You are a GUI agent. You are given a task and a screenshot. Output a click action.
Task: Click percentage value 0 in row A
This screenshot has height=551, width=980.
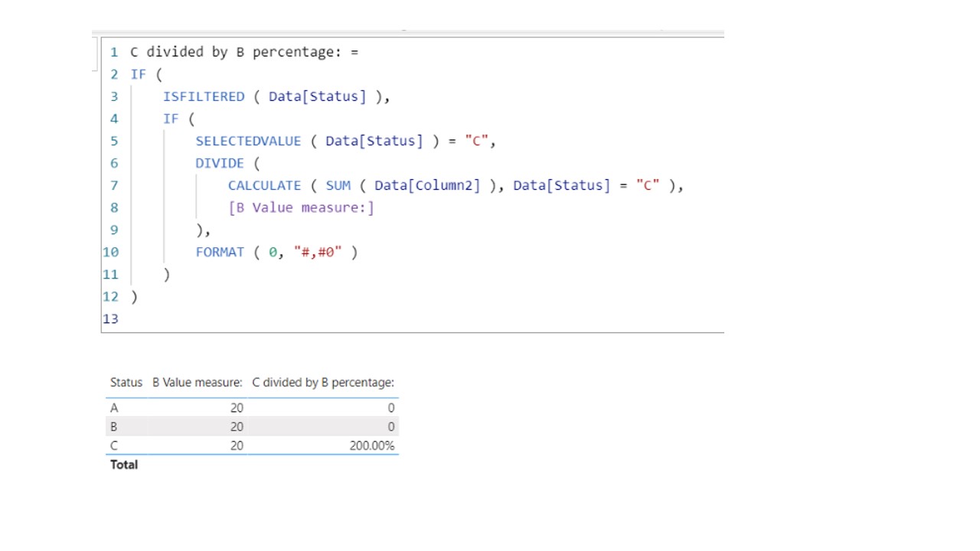pos(391,408)
